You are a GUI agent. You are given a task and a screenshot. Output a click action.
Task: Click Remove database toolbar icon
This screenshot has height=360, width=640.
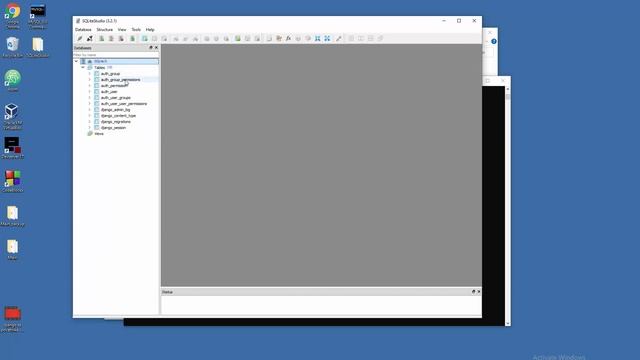point(121,38)
